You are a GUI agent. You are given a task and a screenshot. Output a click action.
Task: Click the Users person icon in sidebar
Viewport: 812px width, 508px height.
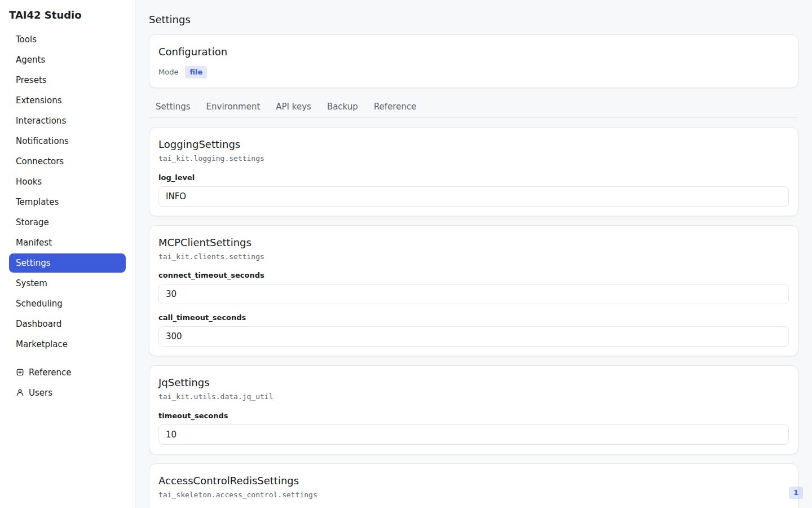tap(20, 393)
